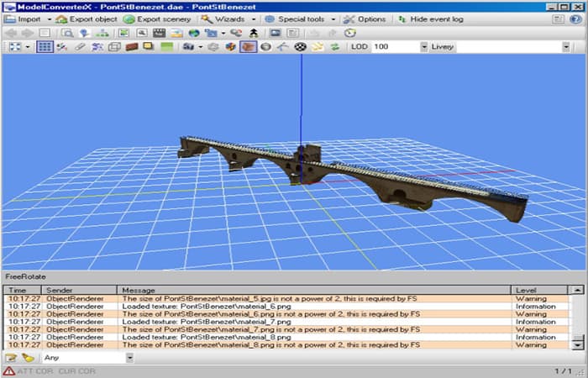This screenshot has width=588, height=378.
Task: Click the yellow landscape image icon
Action: click(176, 33)
